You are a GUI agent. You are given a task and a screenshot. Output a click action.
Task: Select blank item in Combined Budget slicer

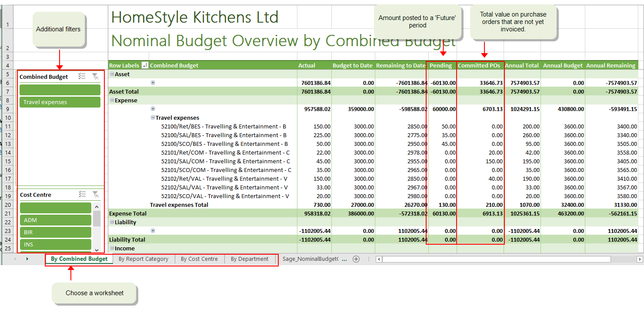(60, 90)
